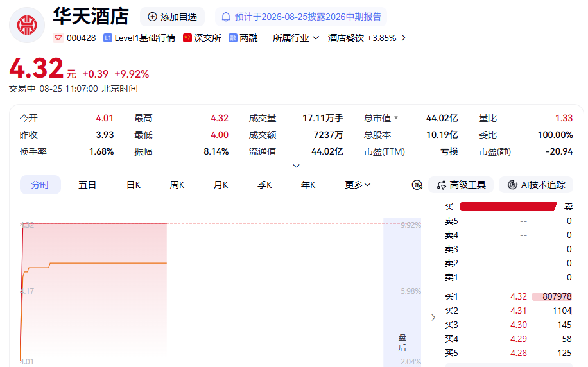Screen dimensions: 588x367
Task: Collapse order book panel with side arrow
Action: pos(433,318)
